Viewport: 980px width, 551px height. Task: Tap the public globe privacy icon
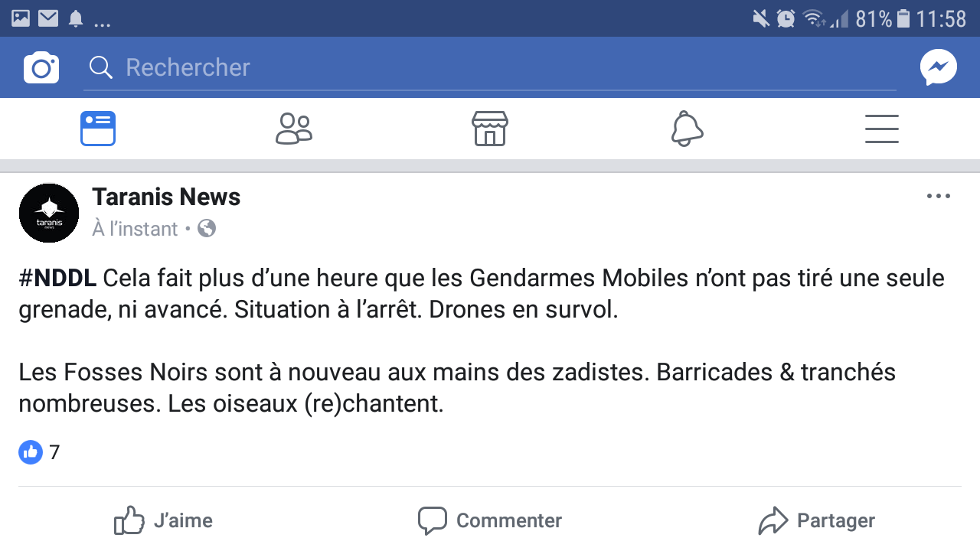click(x=207, y=229)
